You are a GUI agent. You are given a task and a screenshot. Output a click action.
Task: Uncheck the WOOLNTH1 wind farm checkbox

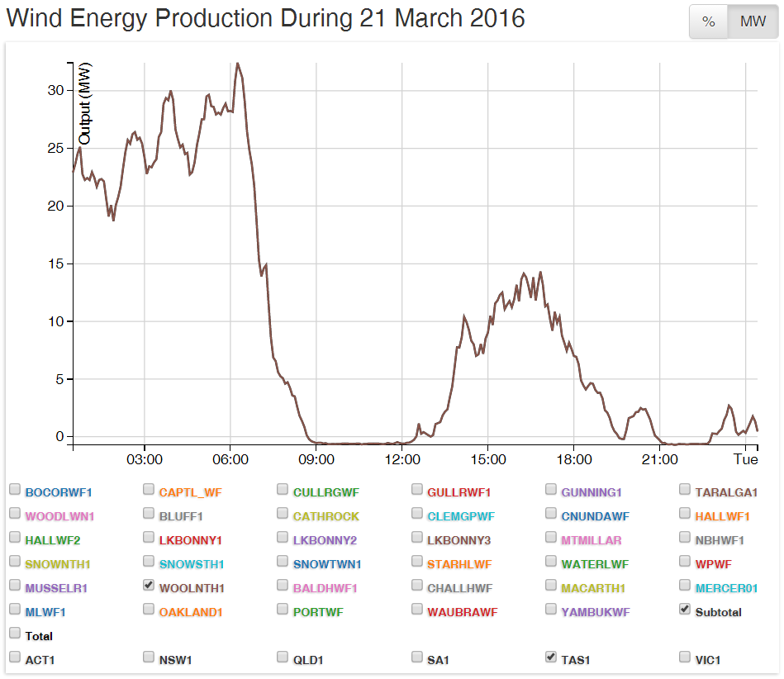pos(149,585)
